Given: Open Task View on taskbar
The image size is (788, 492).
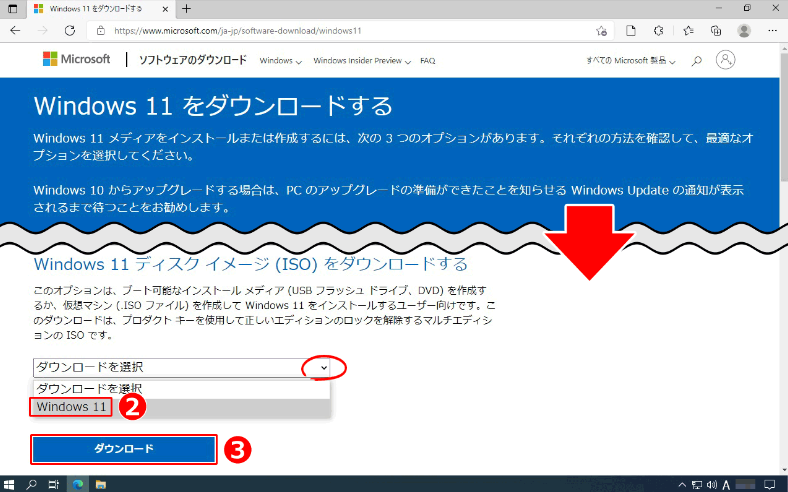Looking at the screenshot, I should tap(53, 484).
